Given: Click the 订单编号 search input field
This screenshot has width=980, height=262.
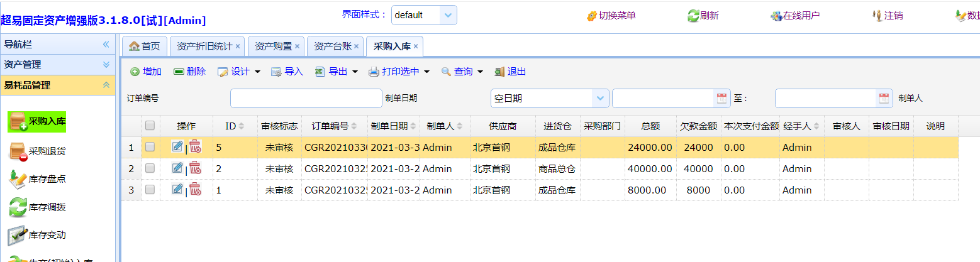Looking at the screenshot, I should coord(297,98).
